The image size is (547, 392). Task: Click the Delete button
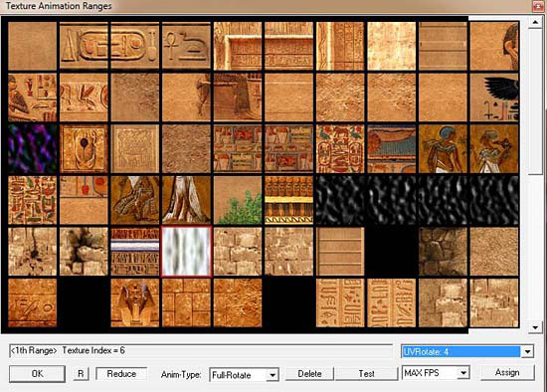(x=309, y=374)
